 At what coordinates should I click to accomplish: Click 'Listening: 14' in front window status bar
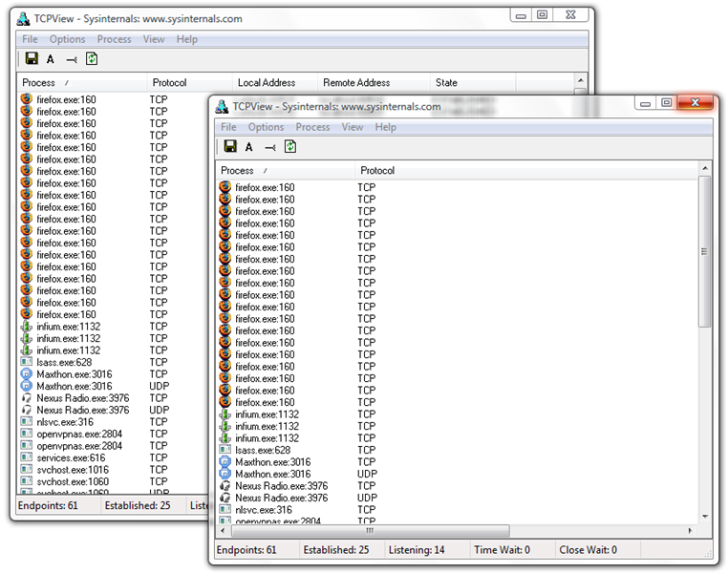coord(417,550)
